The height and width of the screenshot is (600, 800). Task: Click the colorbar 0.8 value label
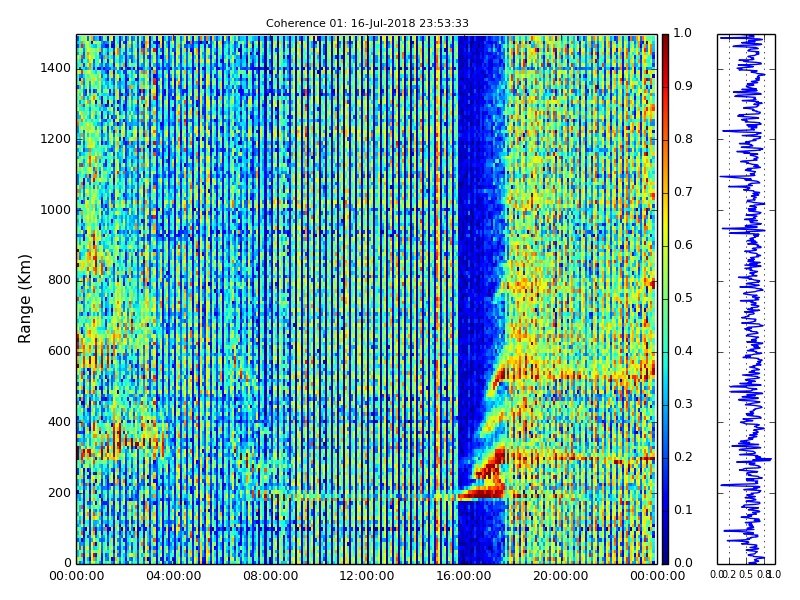[683, 139]
